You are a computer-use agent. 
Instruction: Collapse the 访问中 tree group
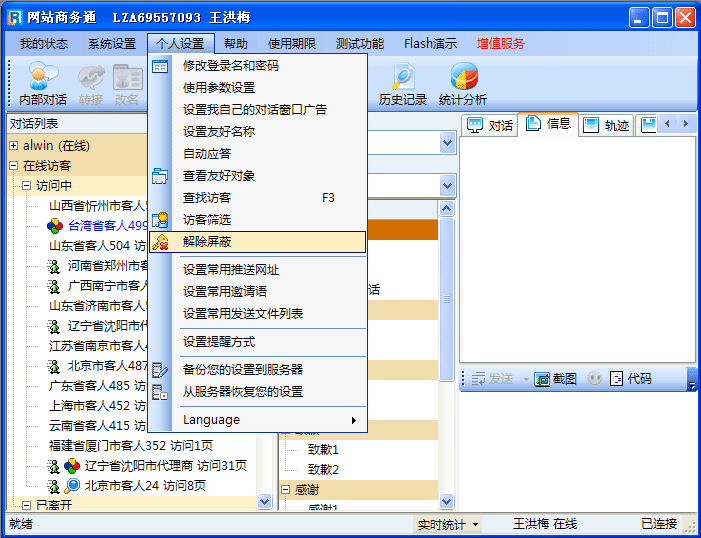(27, 186)
